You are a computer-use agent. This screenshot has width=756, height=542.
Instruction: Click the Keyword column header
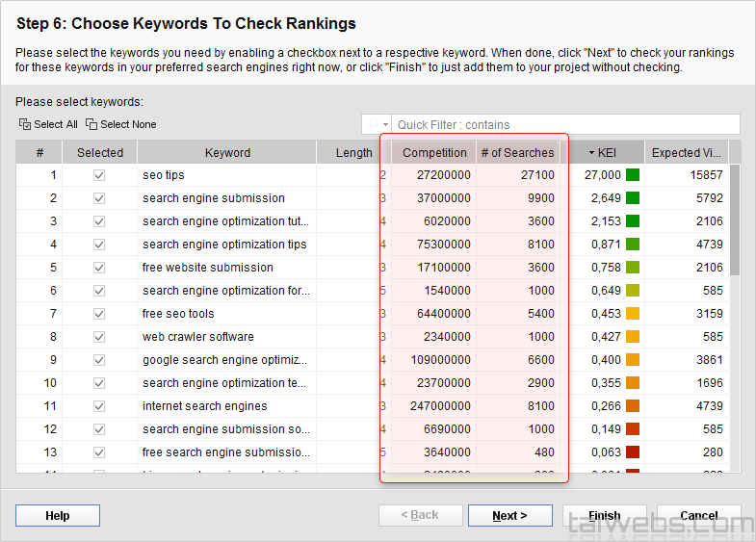(x=227, y=152)
